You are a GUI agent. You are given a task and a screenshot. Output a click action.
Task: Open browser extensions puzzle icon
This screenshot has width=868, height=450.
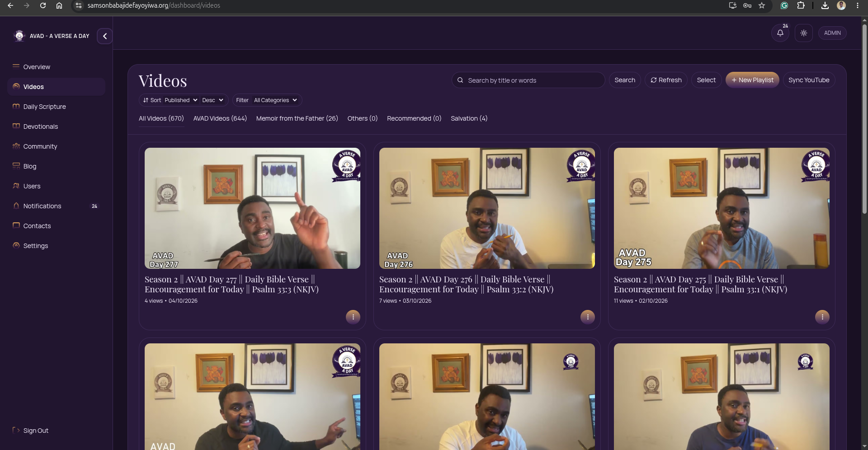[801, 5]
